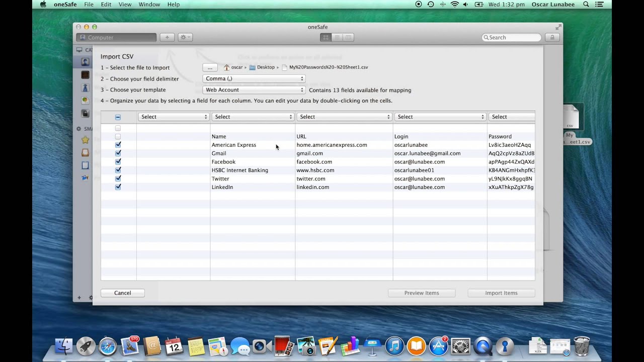Switch to icon grid view mode

(326, 37)
